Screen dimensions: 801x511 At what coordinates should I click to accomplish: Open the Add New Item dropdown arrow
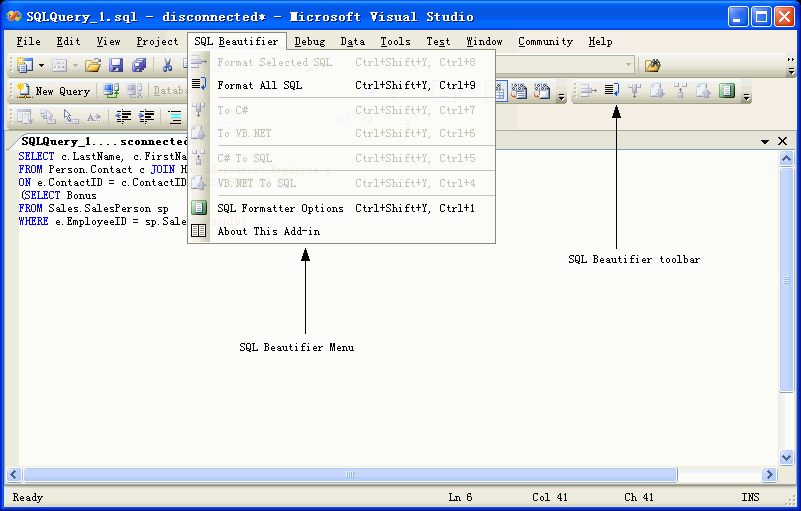pyautogui.click(x=76, y=65)
